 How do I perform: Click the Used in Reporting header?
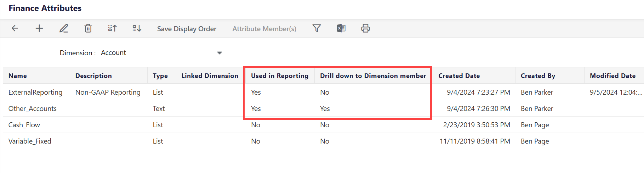pyautogui.click(x=279, y=76)
